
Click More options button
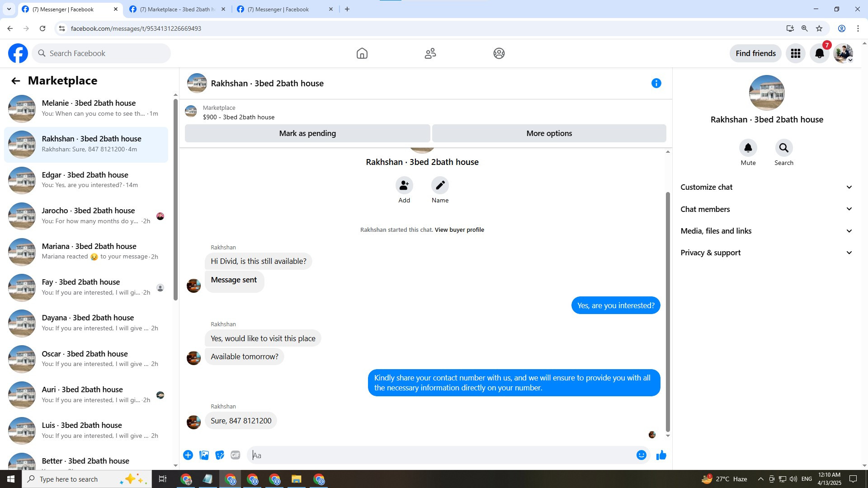(549, 133)
